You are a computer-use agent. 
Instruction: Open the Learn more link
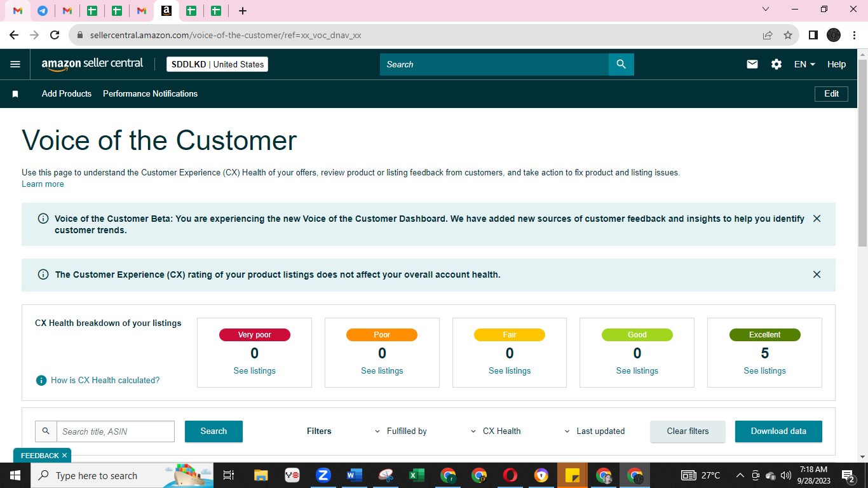43,184
